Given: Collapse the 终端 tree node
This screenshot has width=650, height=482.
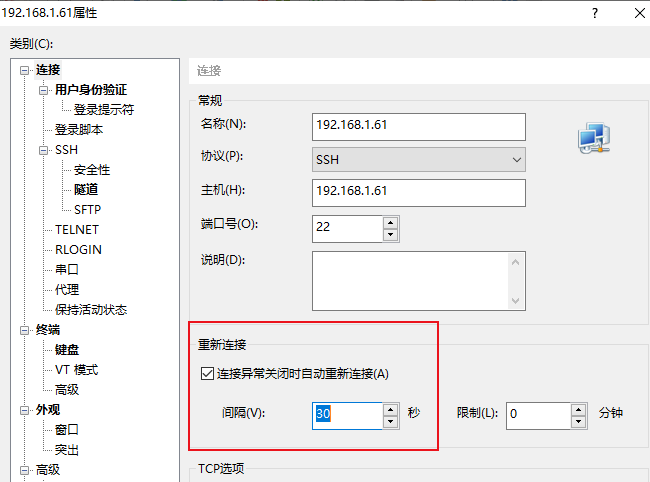Looking at the screenshot, I should [x=24, y=330].
